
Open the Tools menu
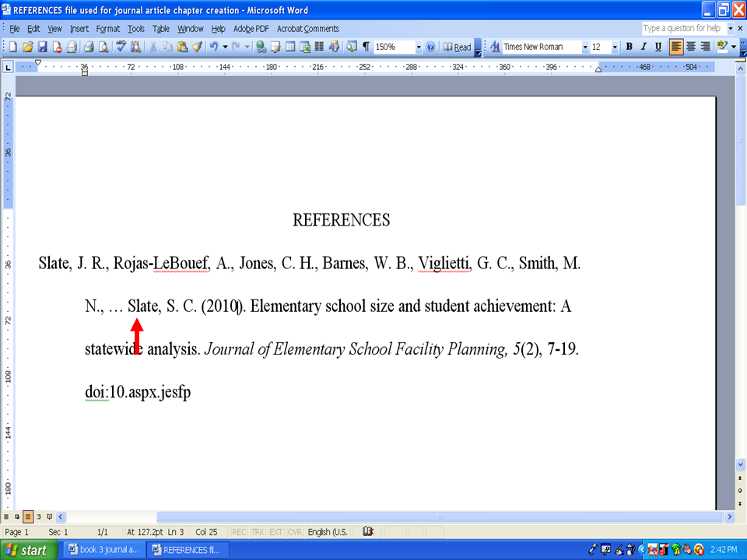(x=135, y=29)
